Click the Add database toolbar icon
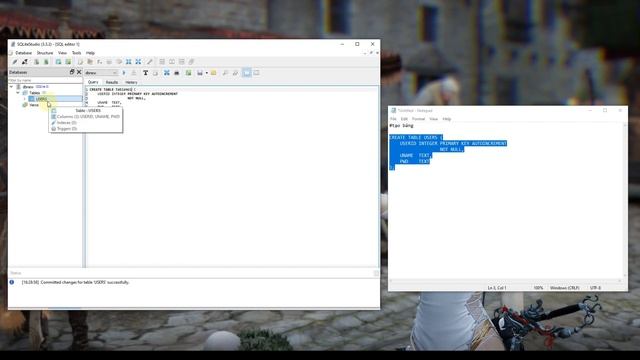Viewport: 640px width, 360px height. pyautogui.click(x=36, y=62)
